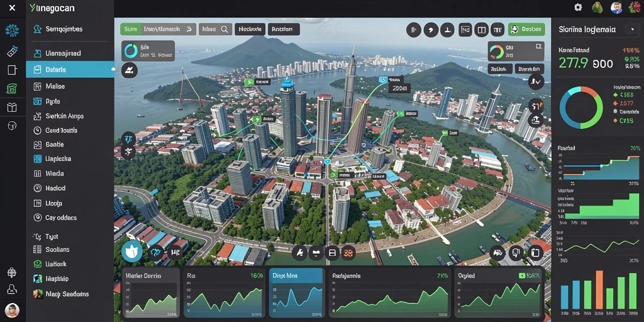The height and width of the screenshot is (322, 644).
Task: Select the green building icon in left rail
Action: click(x=12, y=88)
